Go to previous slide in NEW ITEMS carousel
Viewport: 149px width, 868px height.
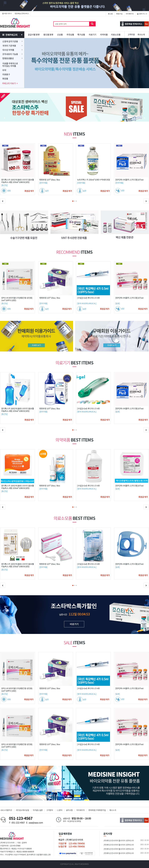3,201
